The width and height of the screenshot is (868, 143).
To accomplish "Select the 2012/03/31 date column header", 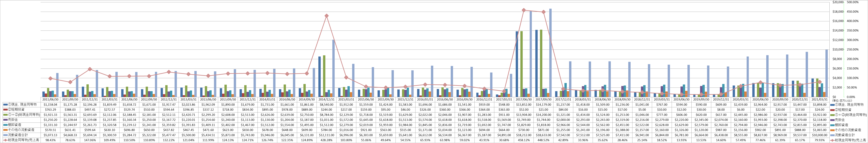I will [110, 100].
